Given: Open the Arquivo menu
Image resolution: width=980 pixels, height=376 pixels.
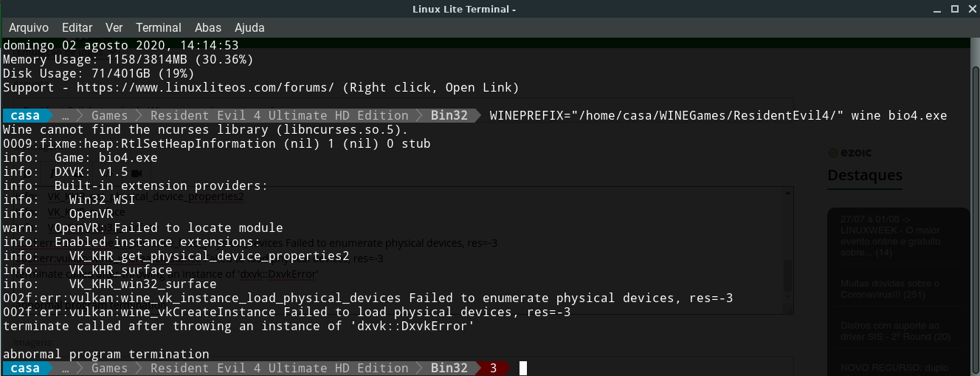Looking at the screenshot, I should point(29,27).
